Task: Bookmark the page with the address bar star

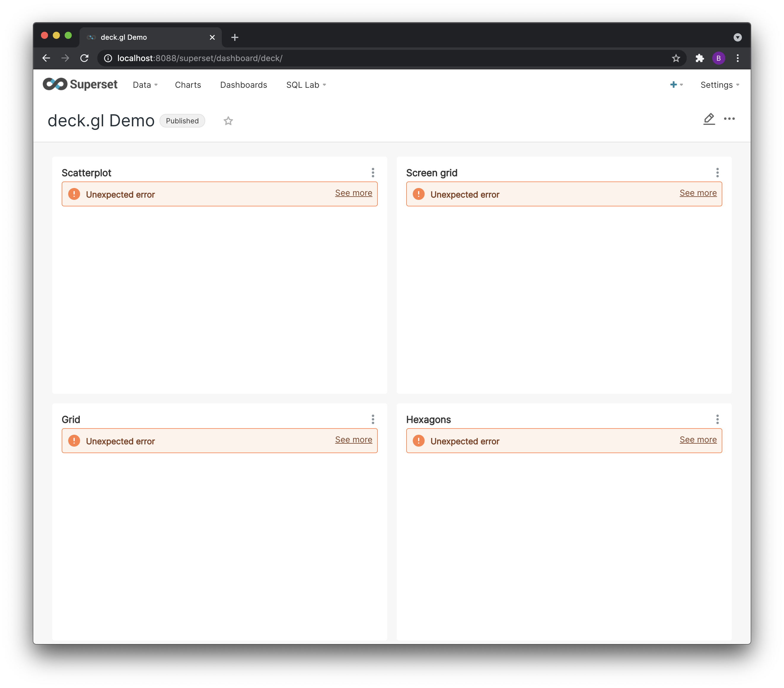Action: [x=676, y=58]
